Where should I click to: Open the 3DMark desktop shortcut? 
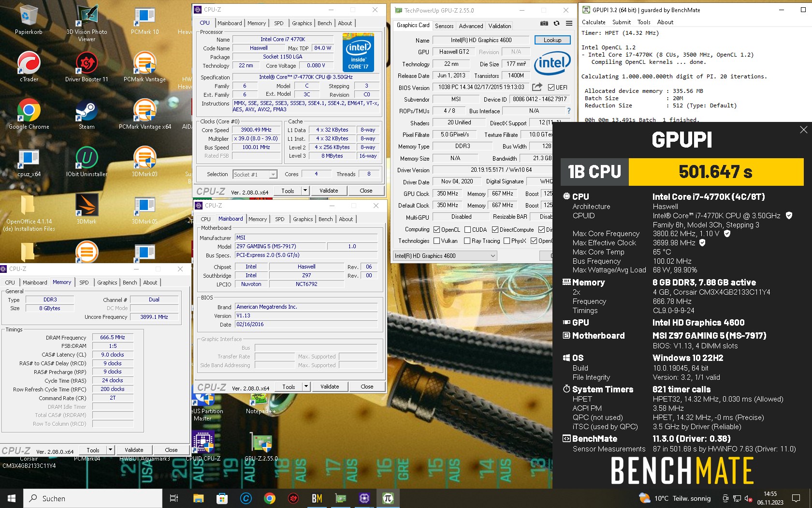pos(87,209)
